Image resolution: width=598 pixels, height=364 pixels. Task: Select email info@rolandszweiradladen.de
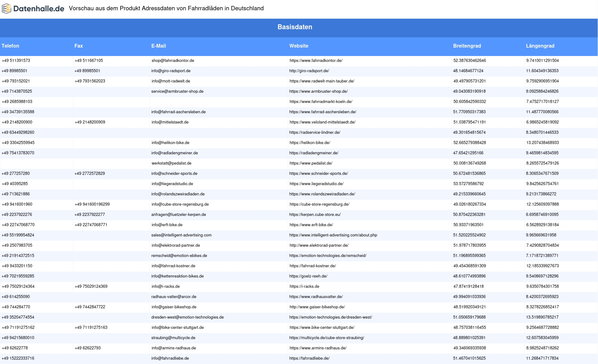(x=178, y=194)
